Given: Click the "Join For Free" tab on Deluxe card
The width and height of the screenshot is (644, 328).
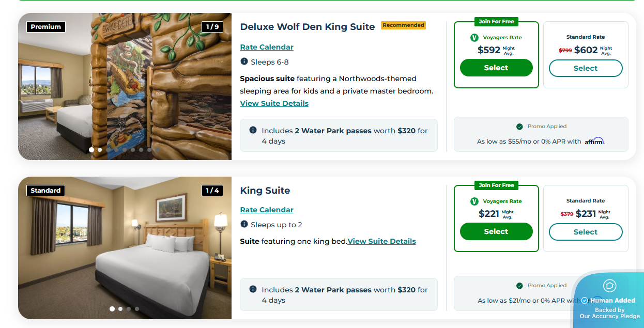Looking at the screenshot, I should 496,22.
